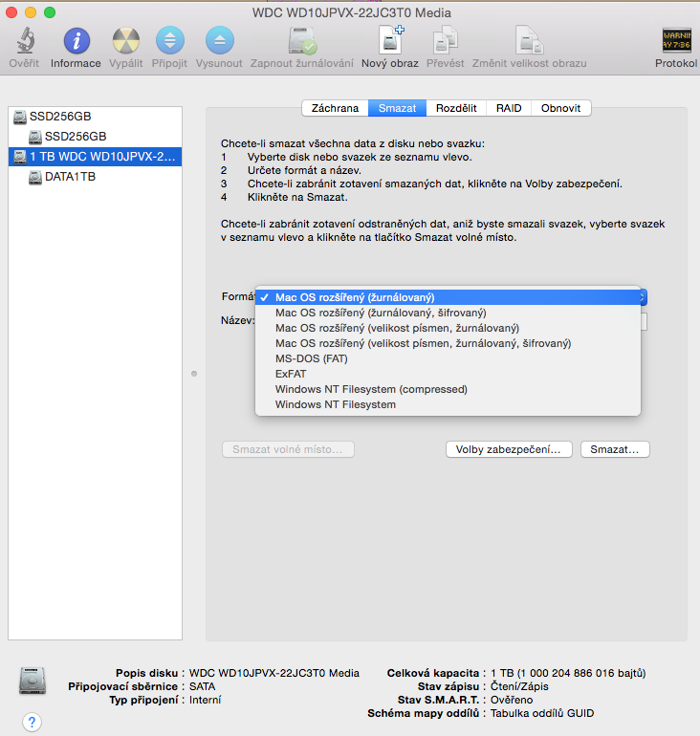
Task: Select ExFAT from the format list
Action: [x=291, y=374]
